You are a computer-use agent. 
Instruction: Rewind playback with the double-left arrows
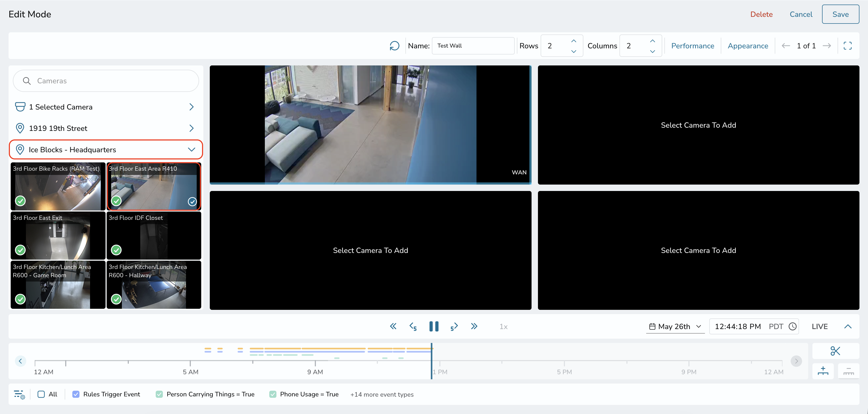[393, 326]
